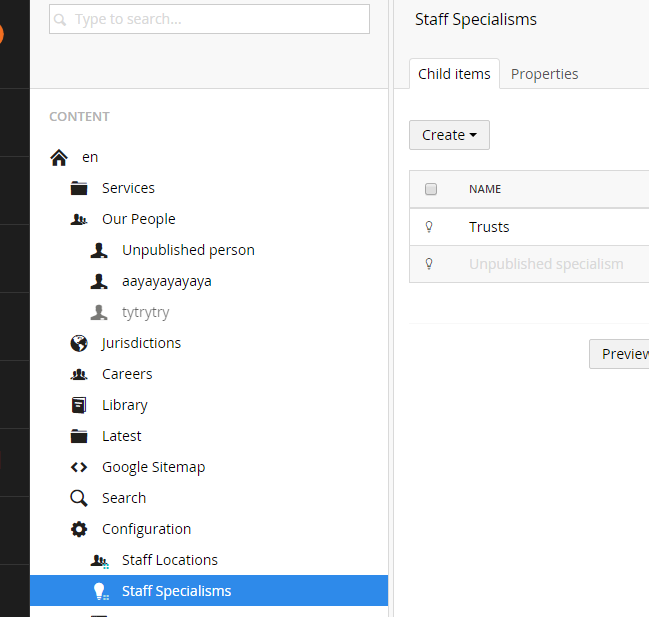Image resolution: width=649 pixels, height=617 pixels.
Task: Click the Preview button
Action: [x=621, y=354]
